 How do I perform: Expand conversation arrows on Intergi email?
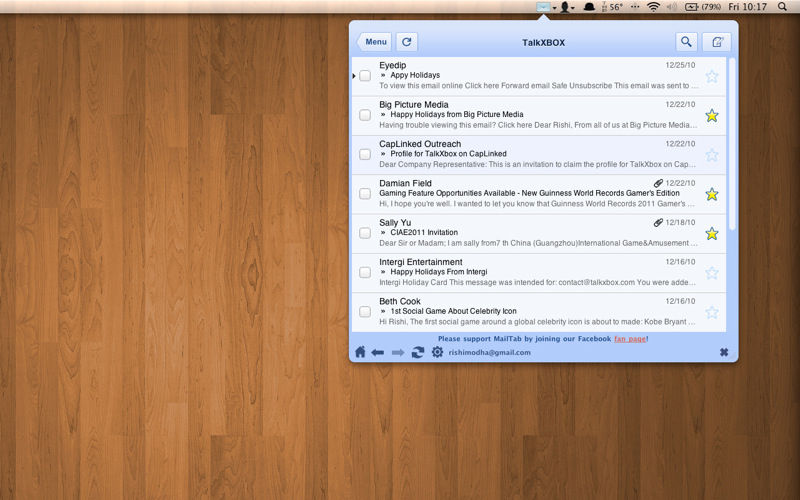coord(383,271)
